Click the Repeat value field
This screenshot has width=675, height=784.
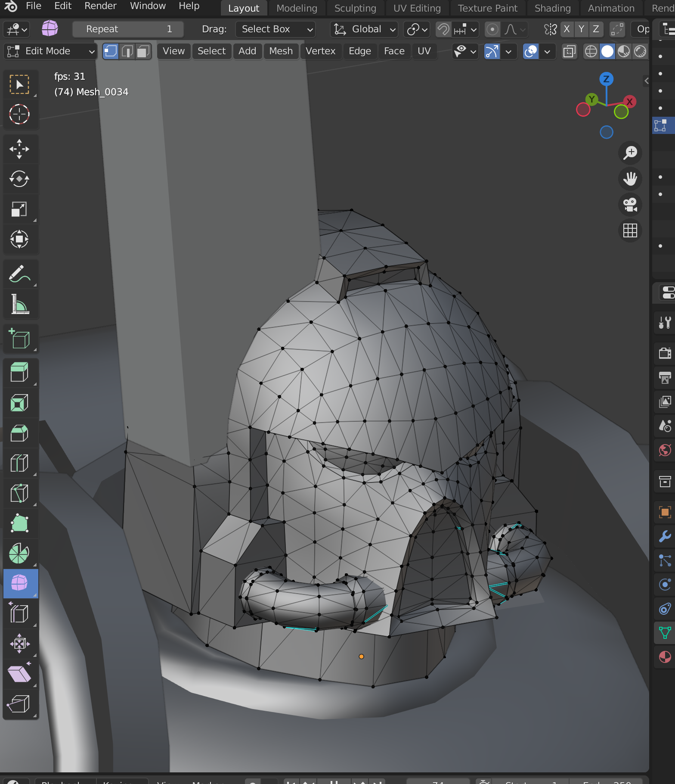[128, 29]
